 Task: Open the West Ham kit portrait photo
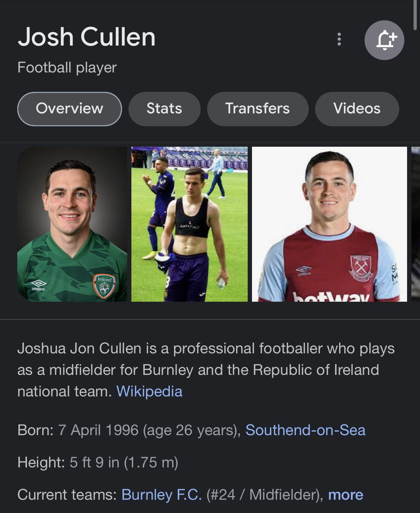[329, 224]
